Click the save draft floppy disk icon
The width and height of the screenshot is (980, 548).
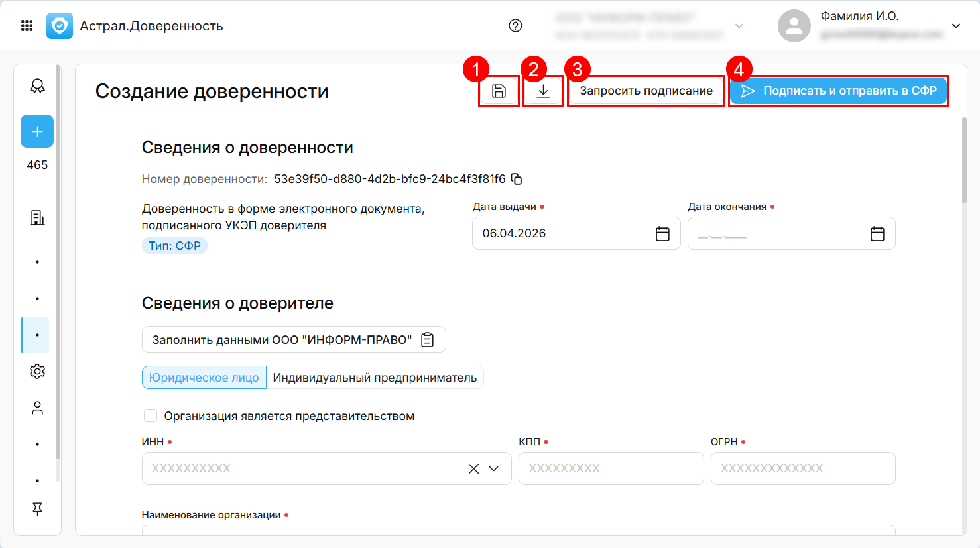point(499,91)
